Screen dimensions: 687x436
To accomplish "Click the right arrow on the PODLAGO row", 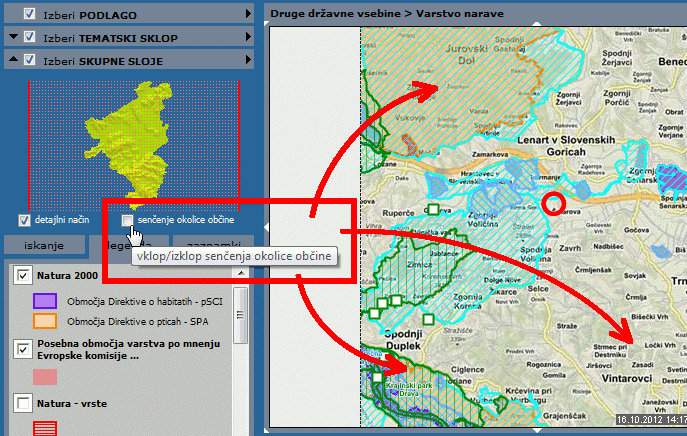I will tap(246, 13).
